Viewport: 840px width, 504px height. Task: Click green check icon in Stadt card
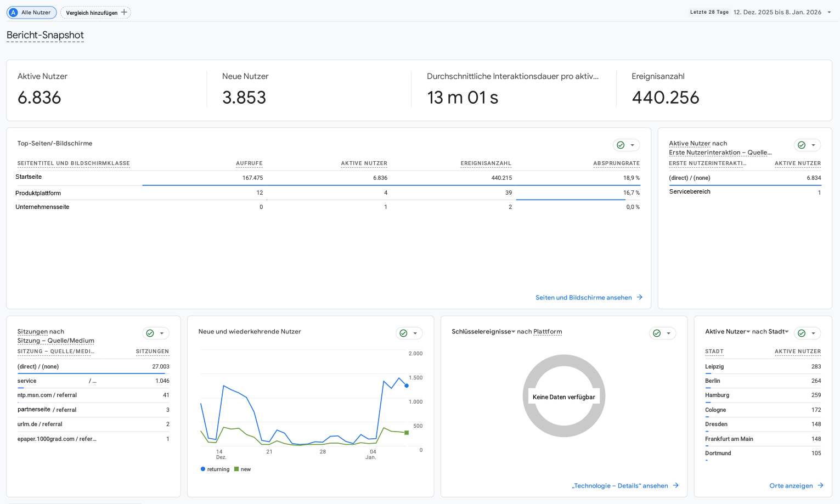click(x=802, y=333)
